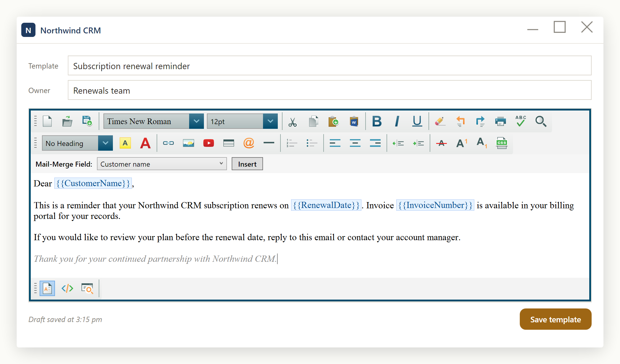Redo the last action
Screen dimensions: 620x364
point(481,121)
